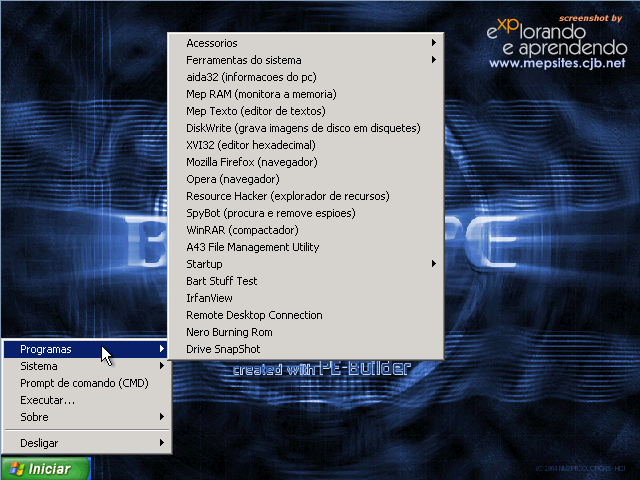Image resolution: width=640 pixels, height=480 pixels.
Task: Open Mep Texto text editor
Action: (305, 111)
